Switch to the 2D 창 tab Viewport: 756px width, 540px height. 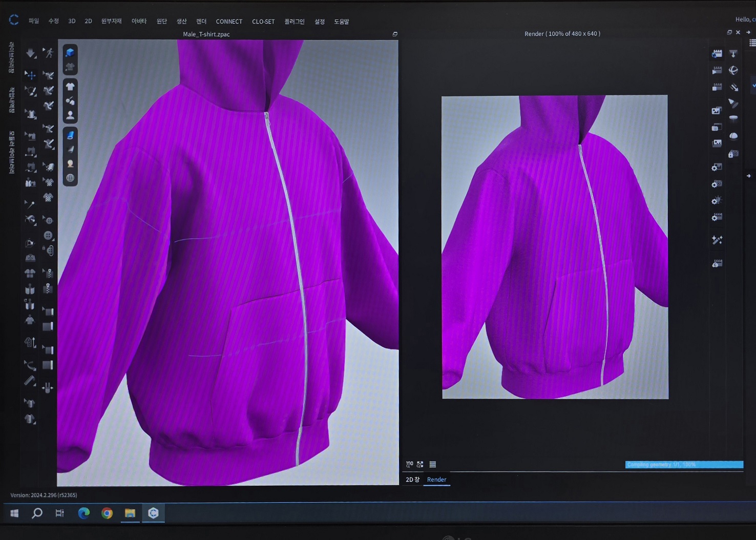tap(412, 480)
